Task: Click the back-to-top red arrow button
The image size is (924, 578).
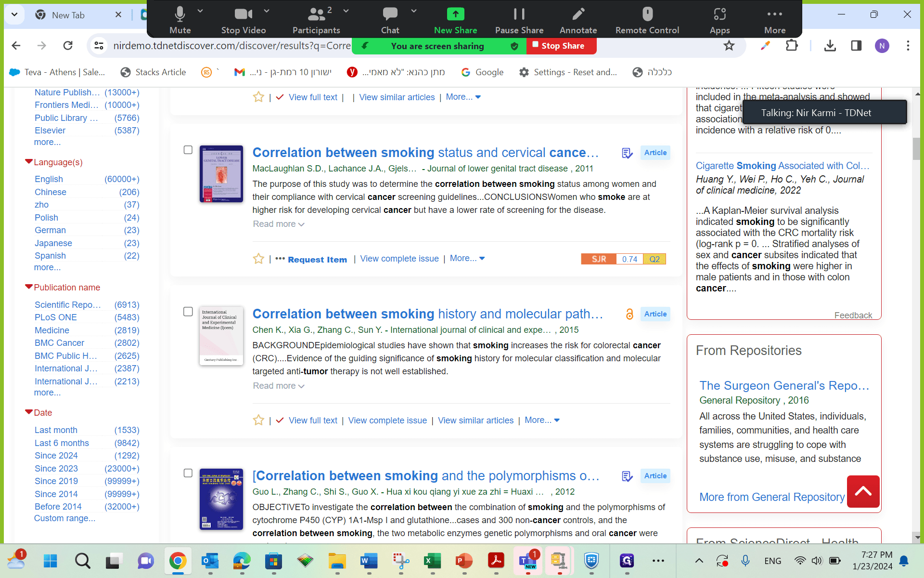Action: pos(863,491)
